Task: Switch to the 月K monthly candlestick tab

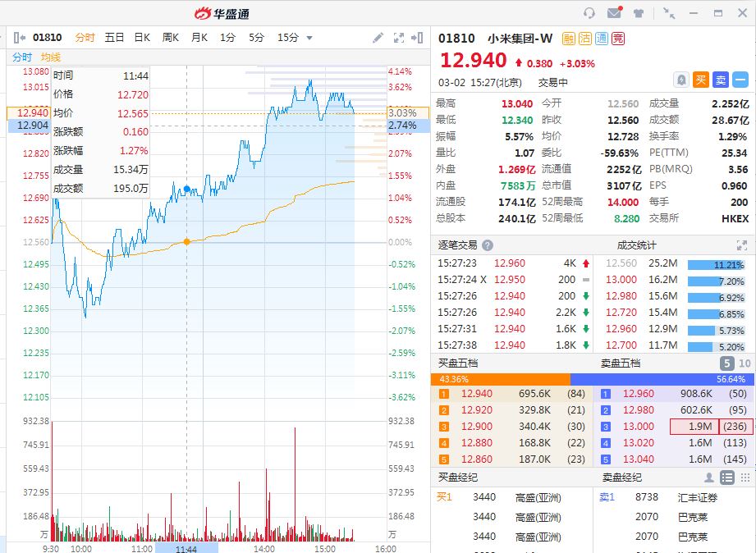Action: [199, 38]
